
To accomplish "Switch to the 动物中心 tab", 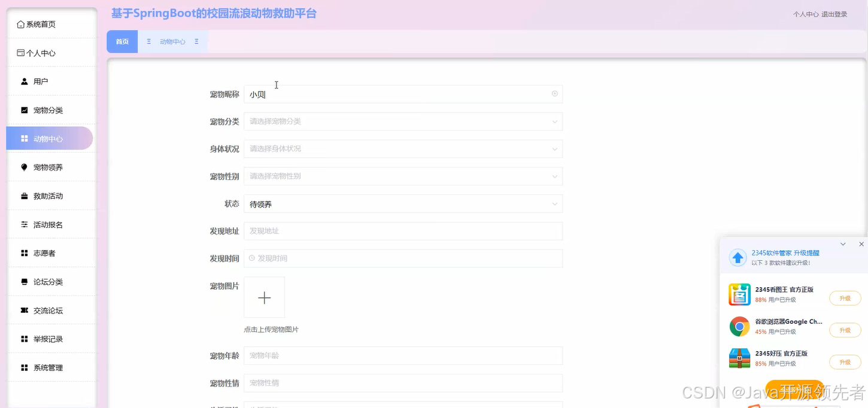I will (172, 42).
